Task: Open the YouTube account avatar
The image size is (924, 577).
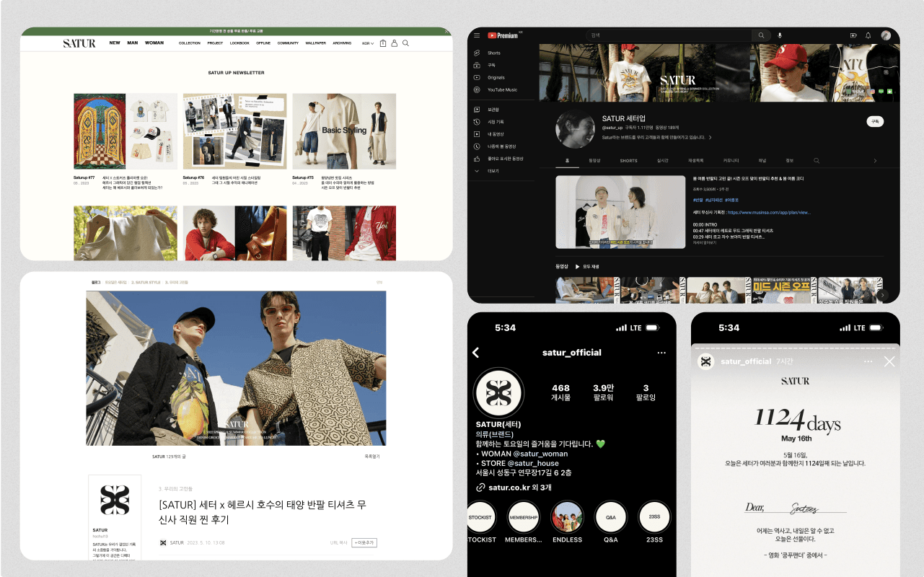Action: pyautogui.click(x=886, y=35)
